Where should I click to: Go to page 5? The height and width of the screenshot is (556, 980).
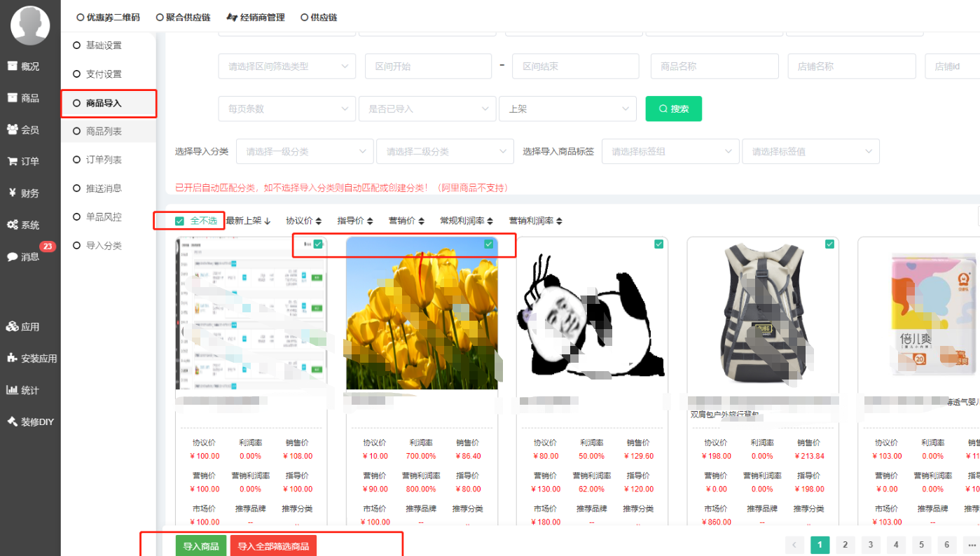[921, 545]
